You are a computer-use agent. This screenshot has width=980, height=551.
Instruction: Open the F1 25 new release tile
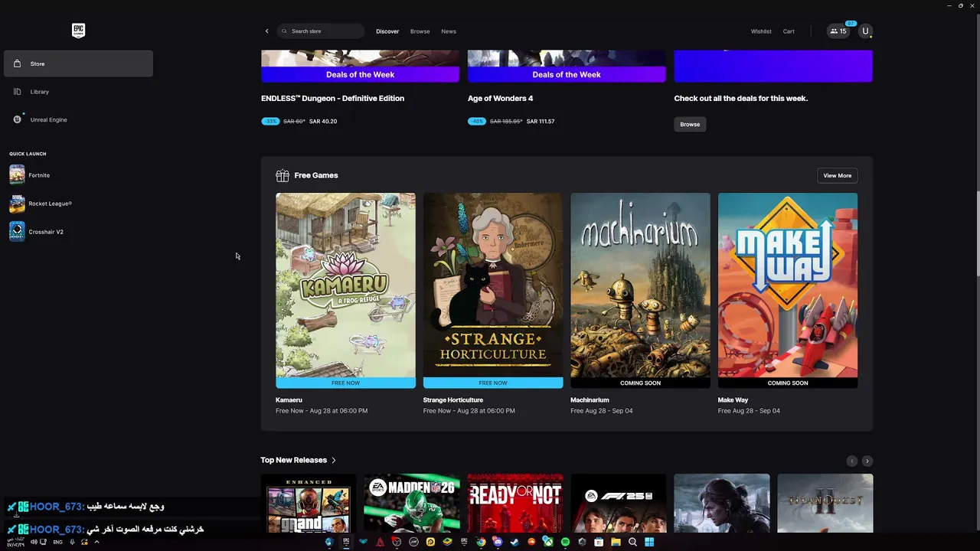(x=619, y=503)
